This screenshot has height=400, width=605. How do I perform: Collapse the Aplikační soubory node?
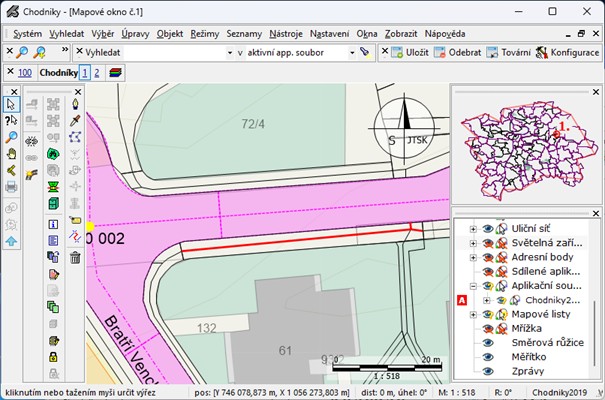(x=471, y=285)
